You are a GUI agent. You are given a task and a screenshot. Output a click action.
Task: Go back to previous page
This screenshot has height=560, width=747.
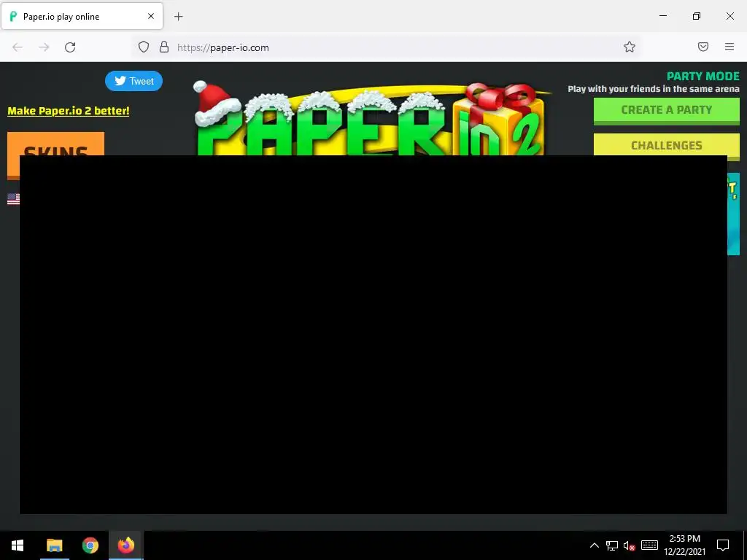(x=18, y=47)
